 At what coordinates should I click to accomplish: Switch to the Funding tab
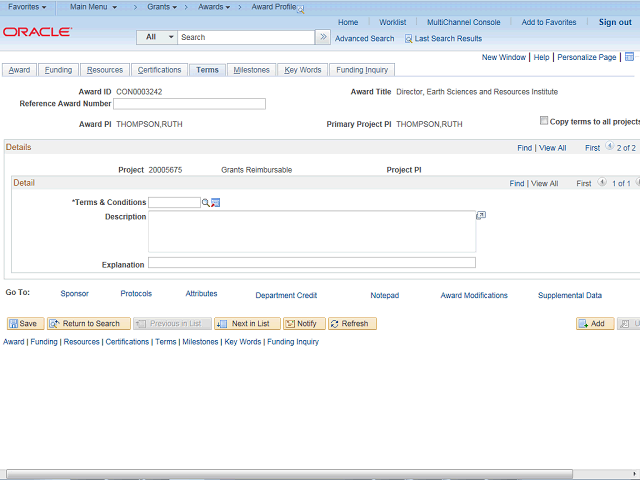(58, 70)
